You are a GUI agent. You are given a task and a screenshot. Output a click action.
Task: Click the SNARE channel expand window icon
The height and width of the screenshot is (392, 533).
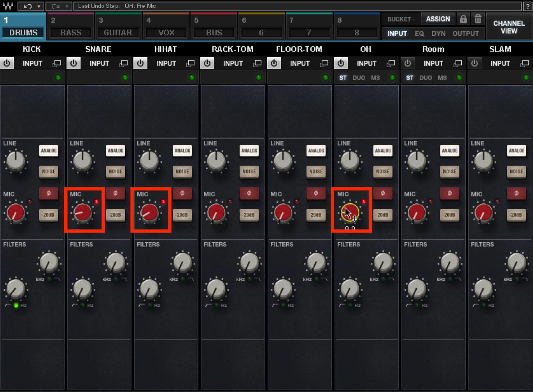124,64
